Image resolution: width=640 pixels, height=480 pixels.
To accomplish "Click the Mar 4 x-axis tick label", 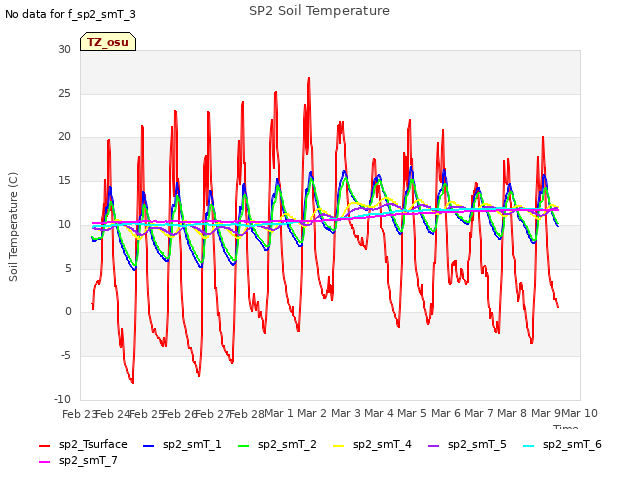I will click(x=379, y=413).
